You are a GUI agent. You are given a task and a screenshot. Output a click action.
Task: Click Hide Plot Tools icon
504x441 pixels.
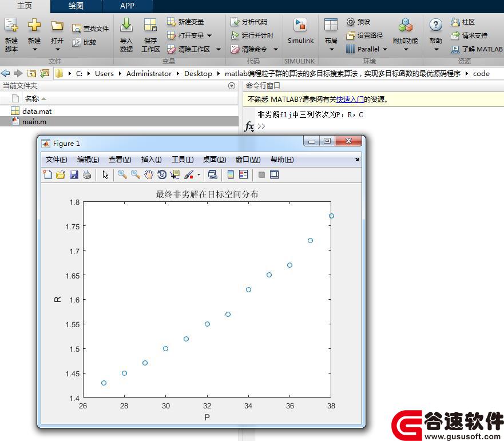tap(261, 174)
